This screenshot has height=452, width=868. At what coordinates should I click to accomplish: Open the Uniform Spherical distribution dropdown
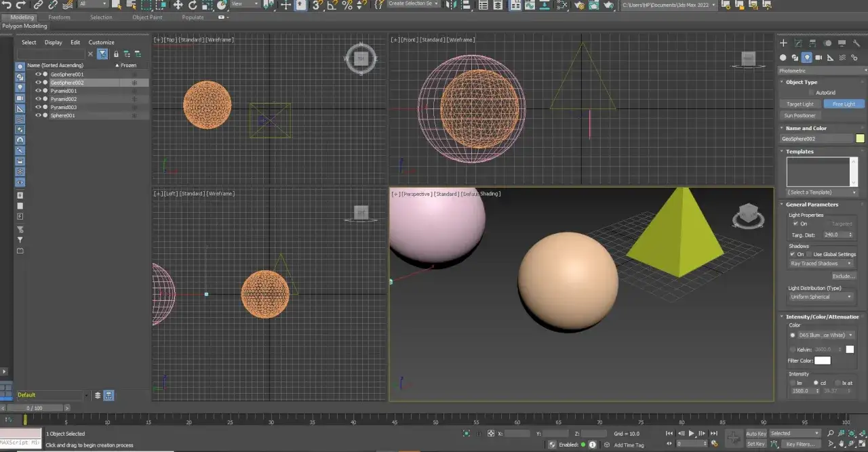pos(821,297)
